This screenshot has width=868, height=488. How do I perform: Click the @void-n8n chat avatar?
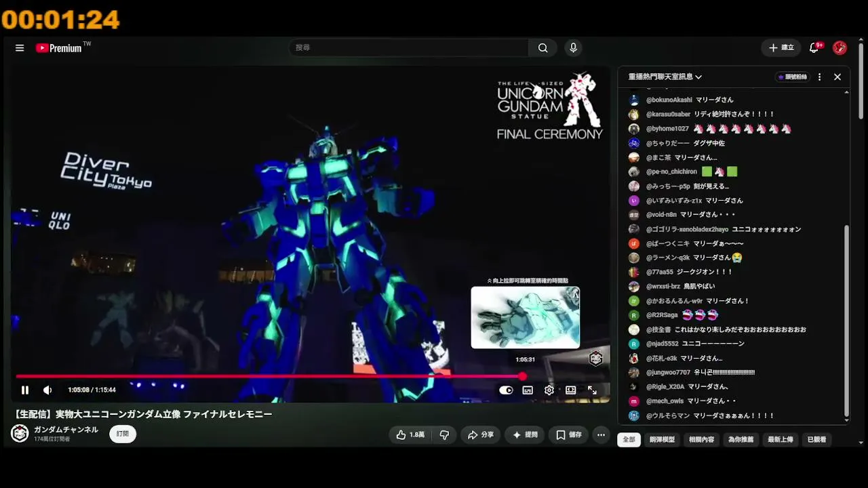coord(634,215)
